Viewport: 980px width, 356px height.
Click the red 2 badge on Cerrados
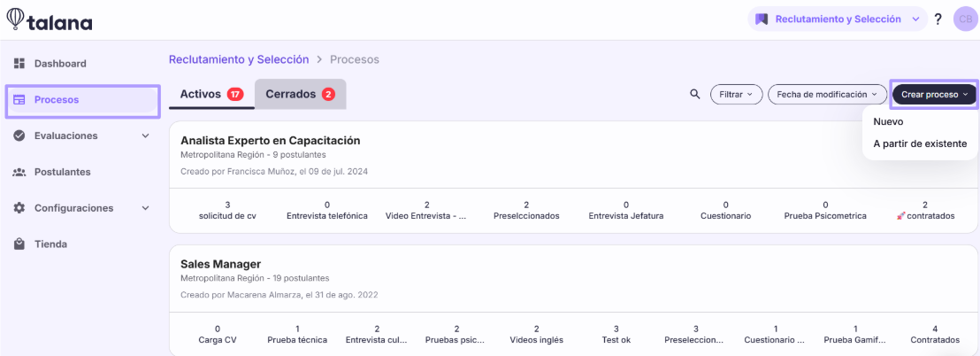328,95
